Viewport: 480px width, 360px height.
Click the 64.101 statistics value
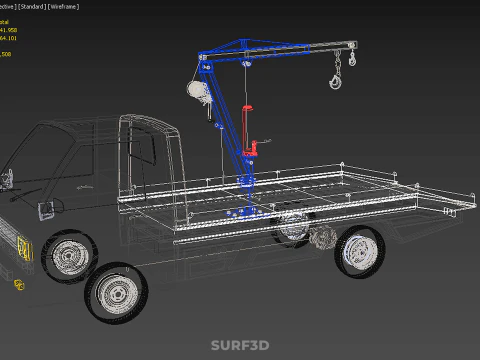[8, 38]
